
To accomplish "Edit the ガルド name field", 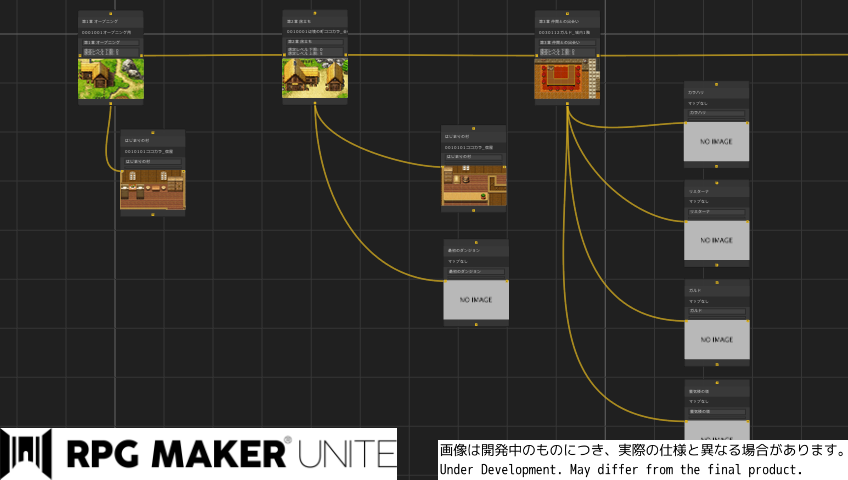I will (717, 311).
